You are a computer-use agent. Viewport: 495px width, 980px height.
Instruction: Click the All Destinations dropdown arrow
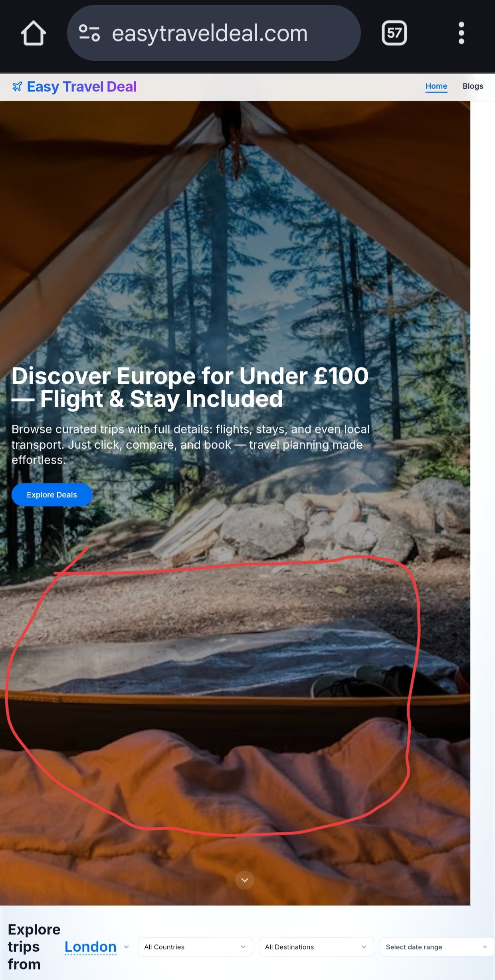[x=364, y=947]
